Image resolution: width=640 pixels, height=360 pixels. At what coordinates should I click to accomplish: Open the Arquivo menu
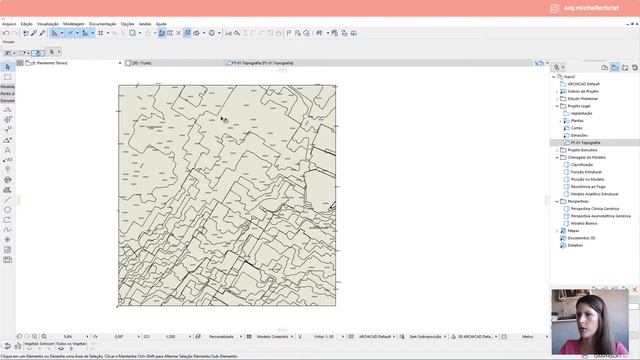point(9,24)
